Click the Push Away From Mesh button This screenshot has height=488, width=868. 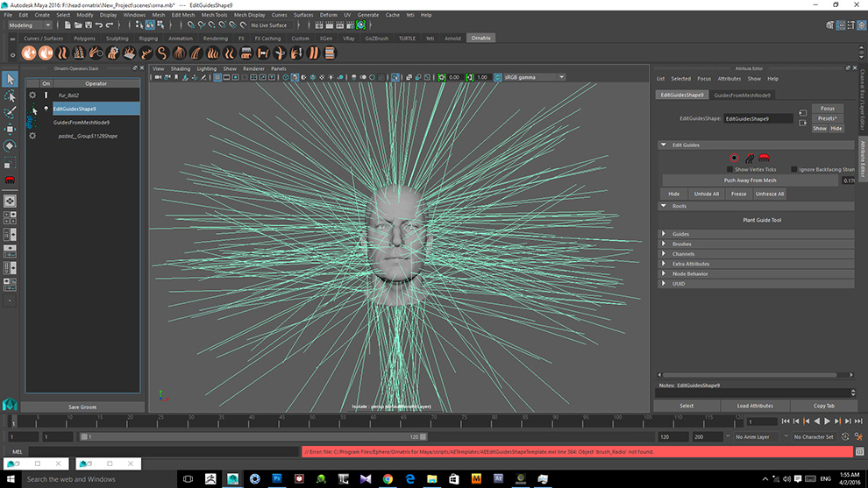click(x=749, y=180)
